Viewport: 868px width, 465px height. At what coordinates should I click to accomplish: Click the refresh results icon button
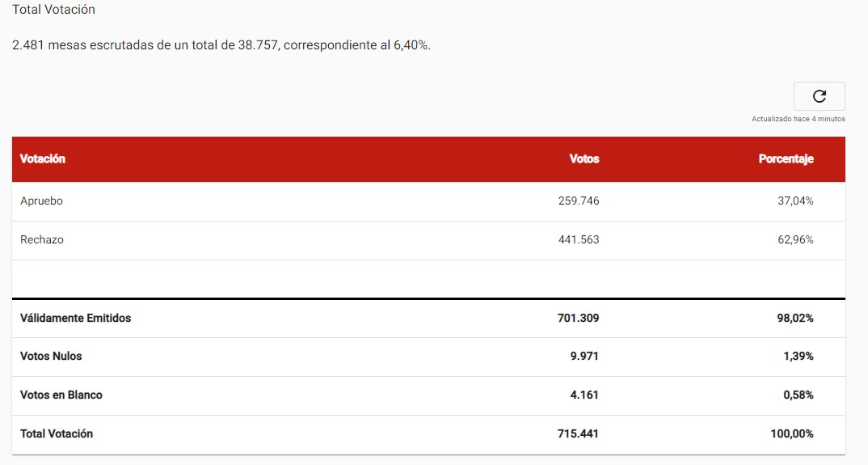[x=819, y=96]
